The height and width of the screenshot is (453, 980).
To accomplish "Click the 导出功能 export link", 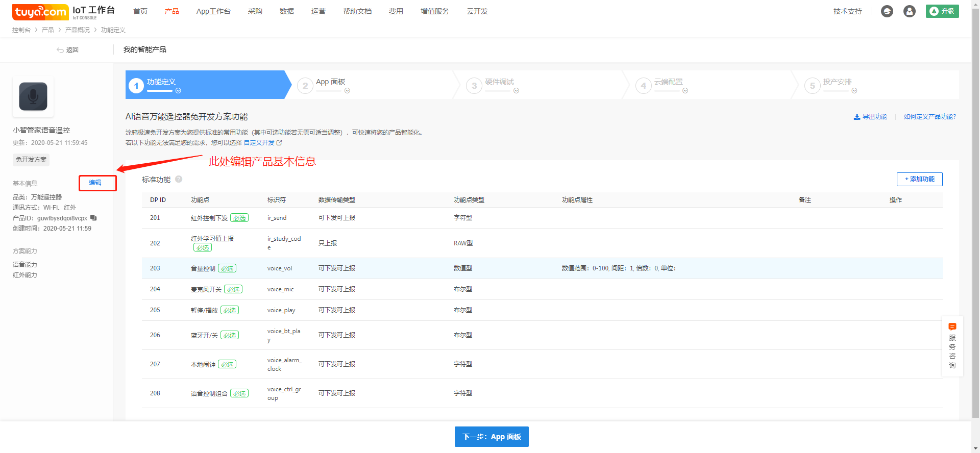I will pyautogui.click(x=870, y=117).
